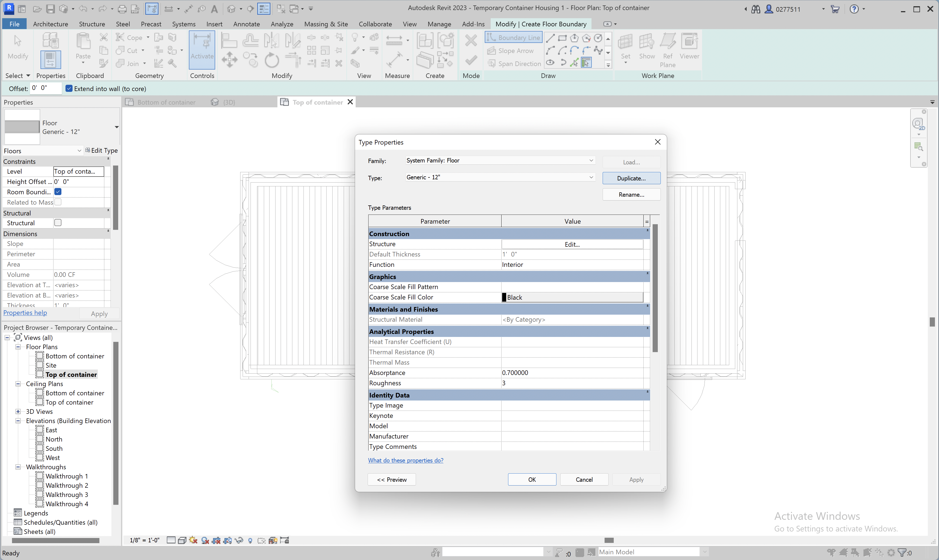
Task: Click the Visual Style icon in view control bar
Action: click(182, 540)
